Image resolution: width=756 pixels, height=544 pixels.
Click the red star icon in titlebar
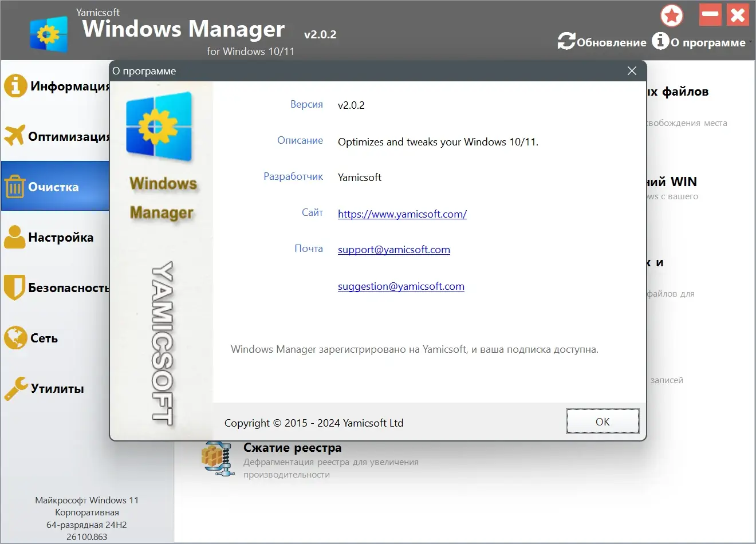pos(671,15)
